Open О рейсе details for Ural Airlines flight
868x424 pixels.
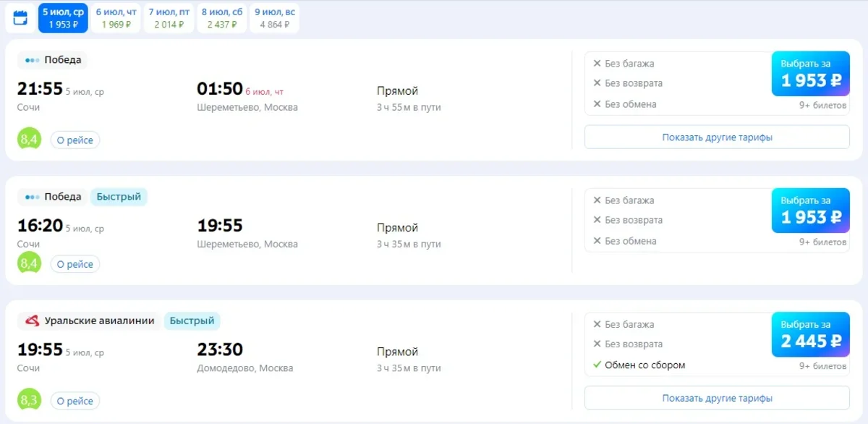(75, 401)
